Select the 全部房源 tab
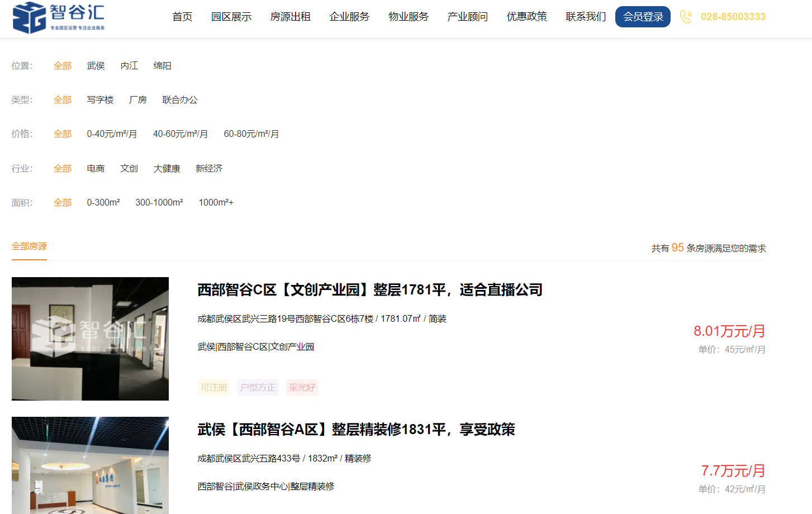 [29, 246]
